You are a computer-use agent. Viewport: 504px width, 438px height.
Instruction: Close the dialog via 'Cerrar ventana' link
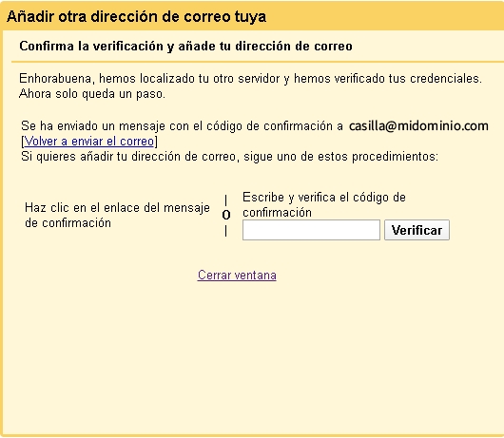(237, 276)
